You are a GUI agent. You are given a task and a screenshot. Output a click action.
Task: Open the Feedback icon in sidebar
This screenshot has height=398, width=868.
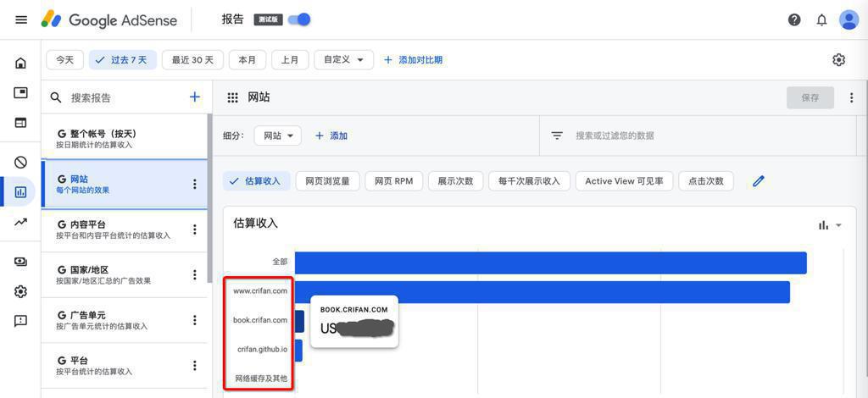click(x=20, y=321)
